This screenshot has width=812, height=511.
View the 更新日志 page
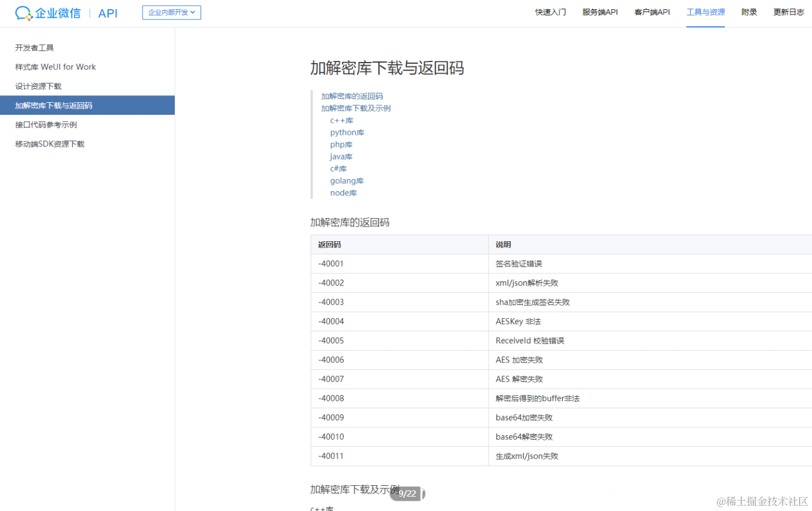788,11
